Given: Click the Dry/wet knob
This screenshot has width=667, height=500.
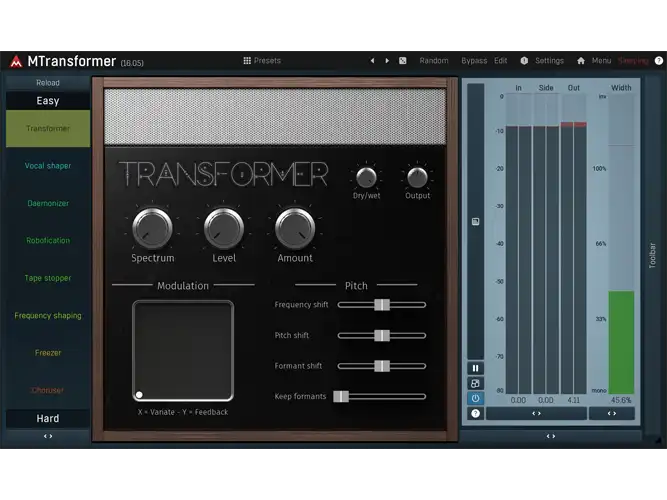Looking at the screenshot, I should click(366, 177).
